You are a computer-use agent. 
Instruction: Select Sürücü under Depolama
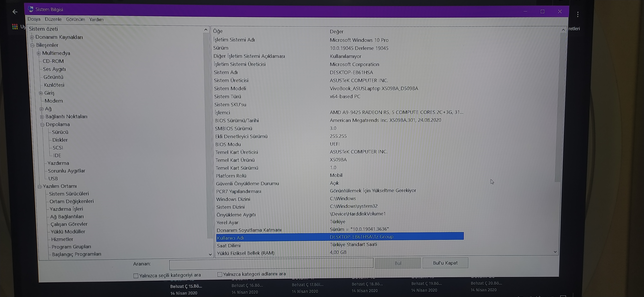point(60,132)
